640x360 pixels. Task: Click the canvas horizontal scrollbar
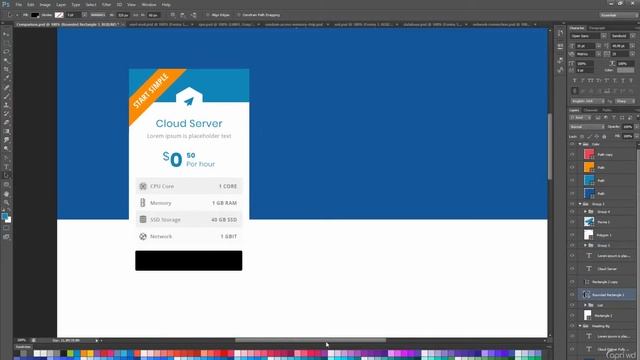[310, 340]
